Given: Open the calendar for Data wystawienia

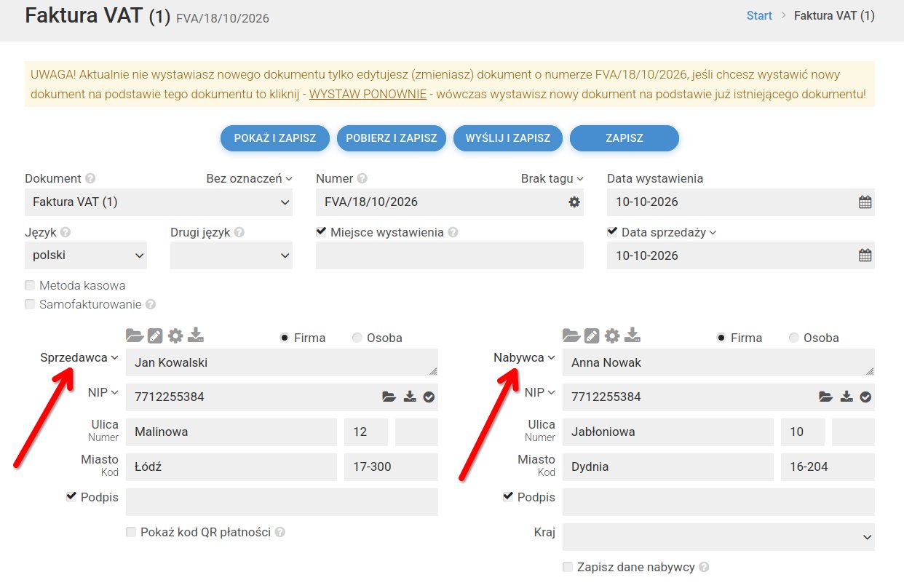Looking at the screenshot, I should pyautogui.click(x=865, y=202).
